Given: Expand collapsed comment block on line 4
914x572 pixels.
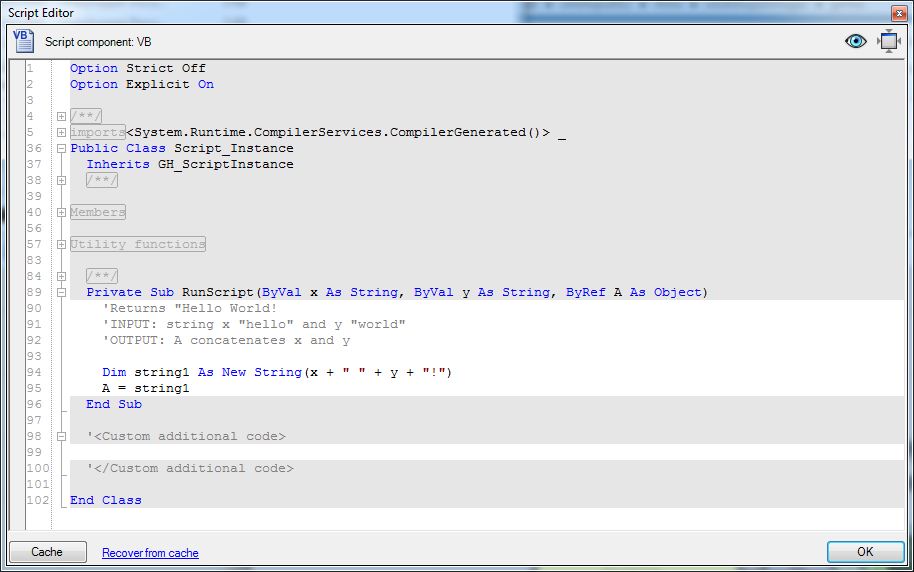Looking at the screenshot, I should click(x=61, y=117).
